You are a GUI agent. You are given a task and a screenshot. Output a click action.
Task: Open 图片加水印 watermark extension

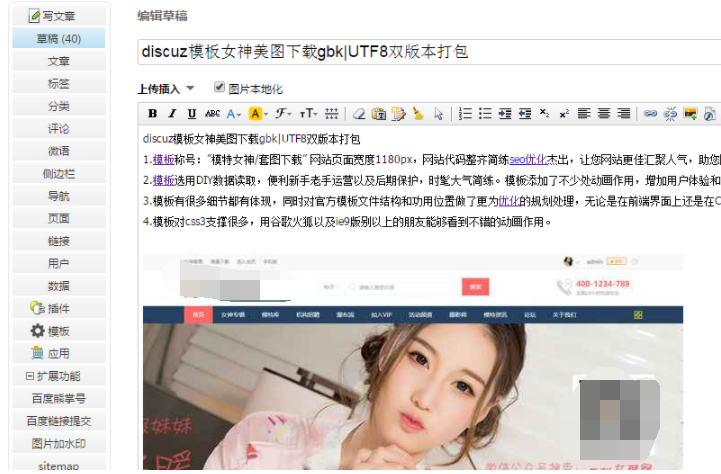pos(59,444)
